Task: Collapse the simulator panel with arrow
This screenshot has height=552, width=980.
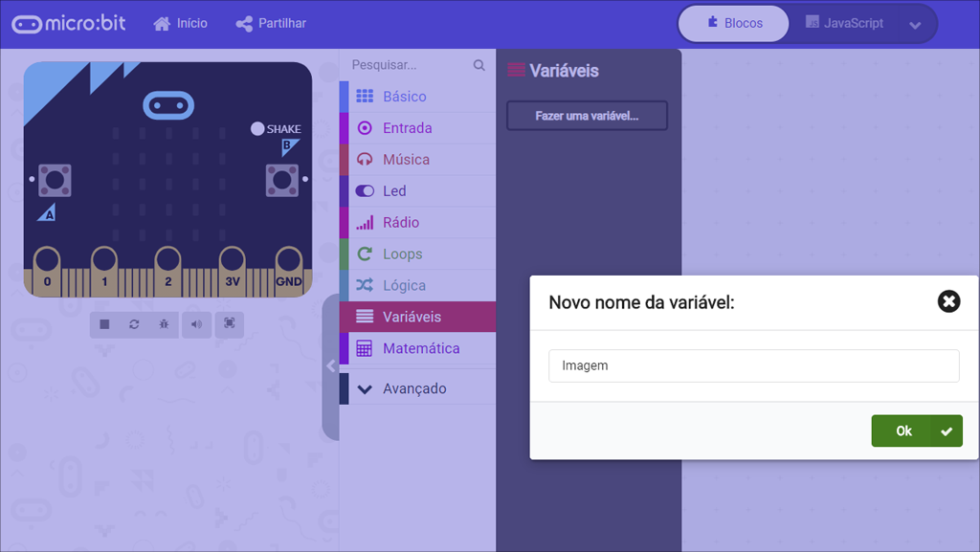Action: pos(330,366)
